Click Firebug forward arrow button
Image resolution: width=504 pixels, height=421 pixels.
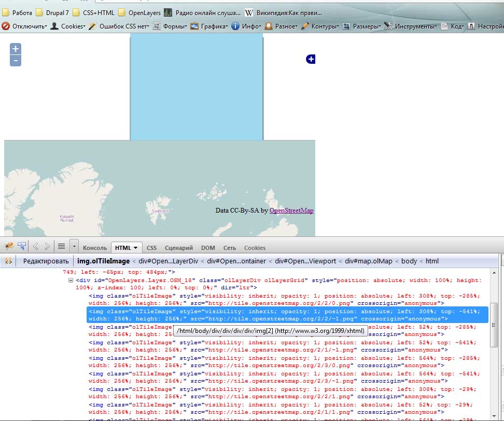click(47, 247)
